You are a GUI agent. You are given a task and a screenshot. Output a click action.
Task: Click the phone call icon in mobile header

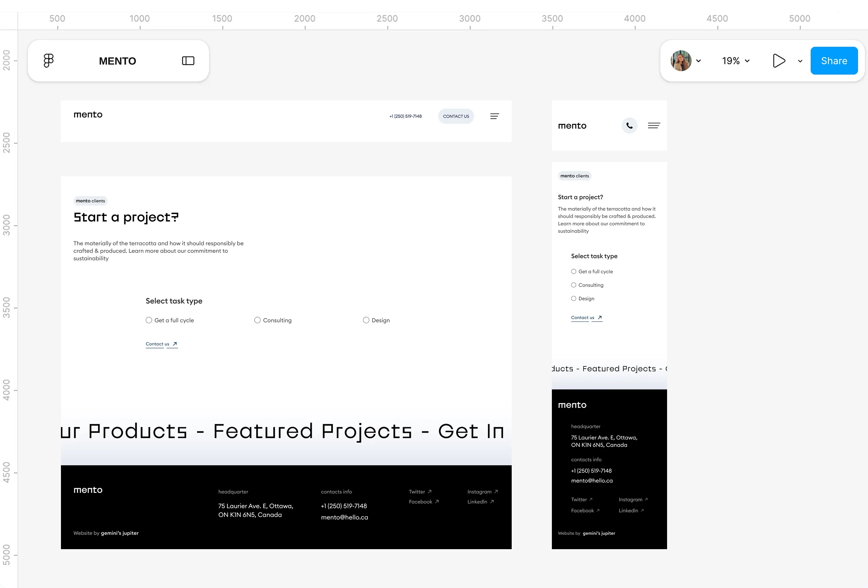tap(629, 126)
